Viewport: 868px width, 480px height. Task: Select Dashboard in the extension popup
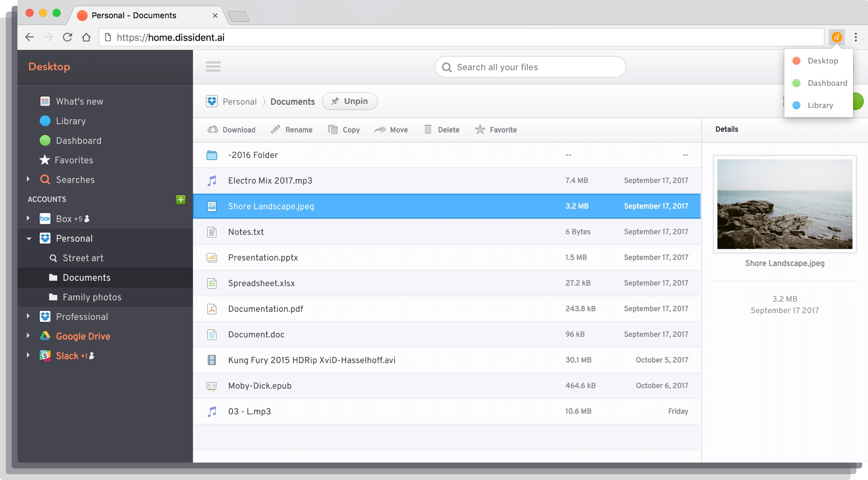pyautogui.click(x=819, y=83)
